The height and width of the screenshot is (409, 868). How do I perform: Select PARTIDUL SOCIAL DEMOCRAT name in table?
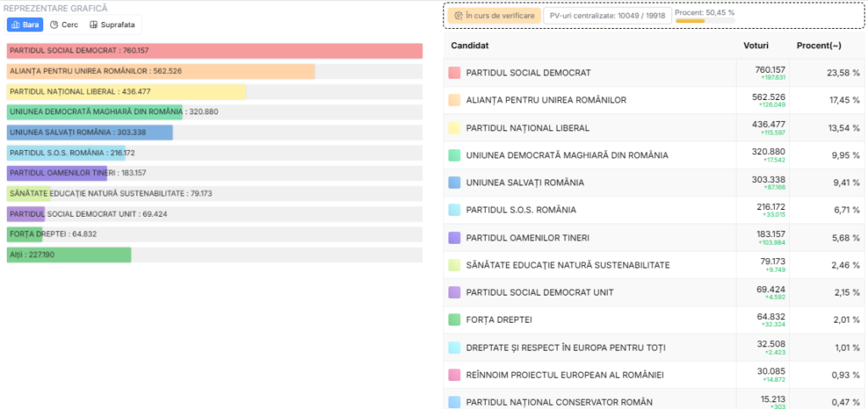tap(528, 73)
